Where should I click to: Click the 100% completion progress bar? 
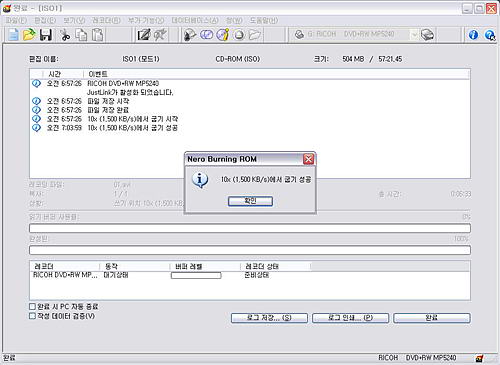tap(250, 250)
